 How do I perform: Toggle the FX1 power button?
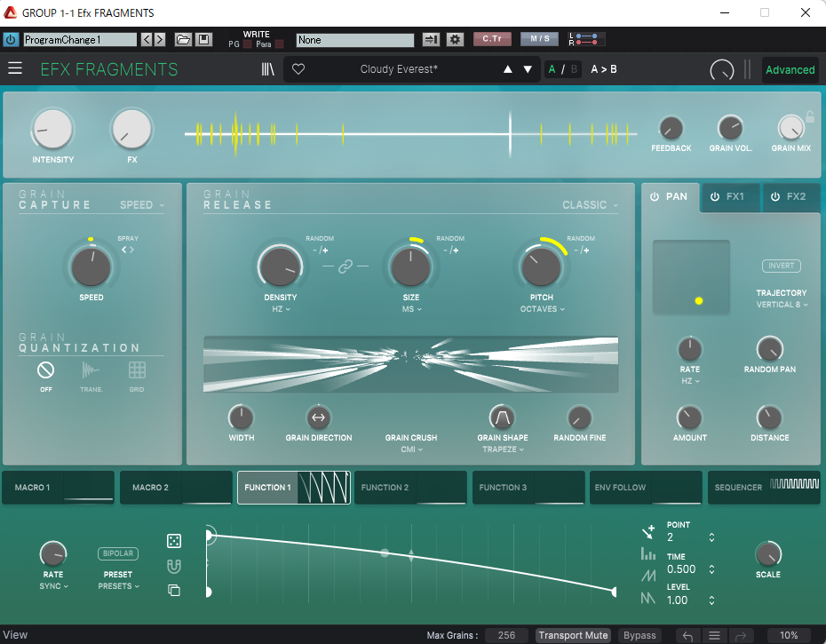click(x=715, y=196)
